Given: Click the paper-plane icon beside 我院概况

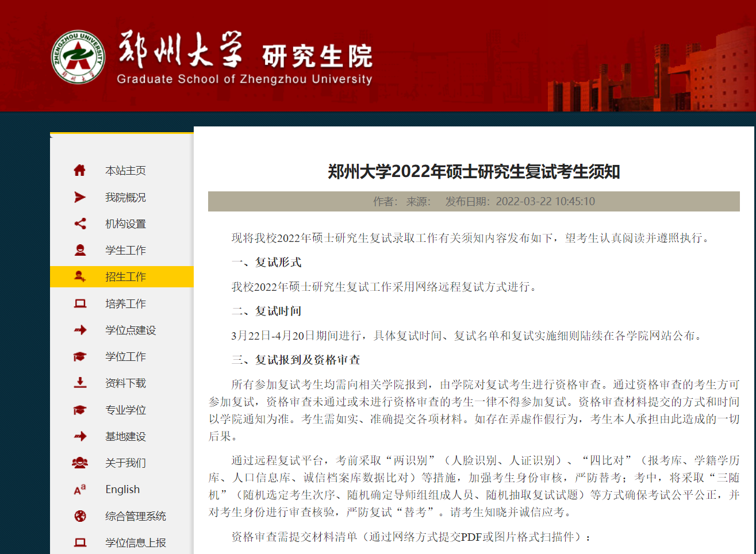Looking at the screenshot, I should coord(80,197).
